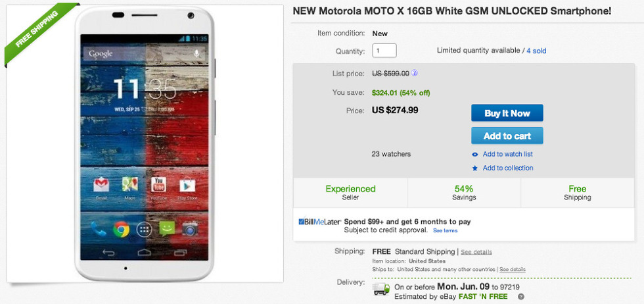Screen dimensions: 644x304
Task: Click the Add to watch list link
Action: click(507, 154)
